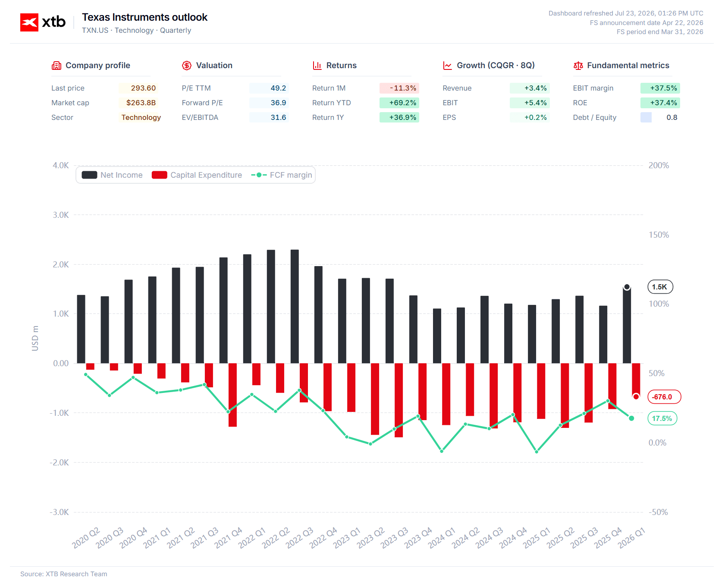The width and height of the screenshot is (728, 584).
Task: Select the EBIT growth value +5.4%
Action: click(530, 103)
